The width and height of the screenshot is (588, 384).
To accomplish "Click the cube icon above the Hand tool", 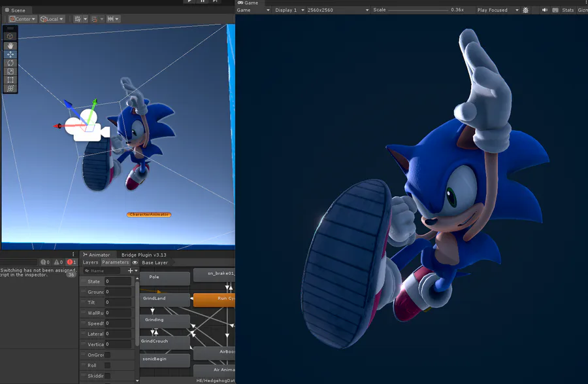I will point(10,37).
